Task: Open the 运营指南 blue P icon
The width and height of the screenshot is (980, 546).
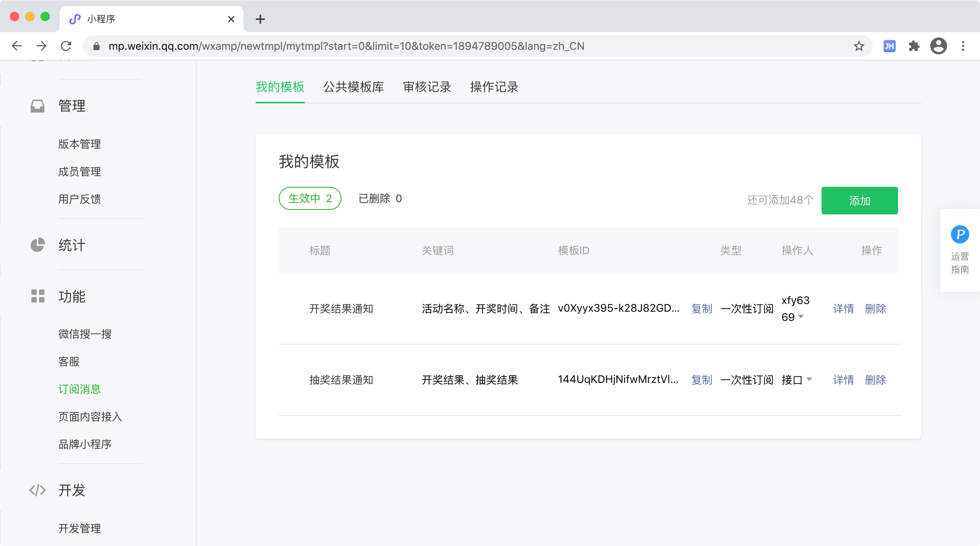Action: [960, 234]
